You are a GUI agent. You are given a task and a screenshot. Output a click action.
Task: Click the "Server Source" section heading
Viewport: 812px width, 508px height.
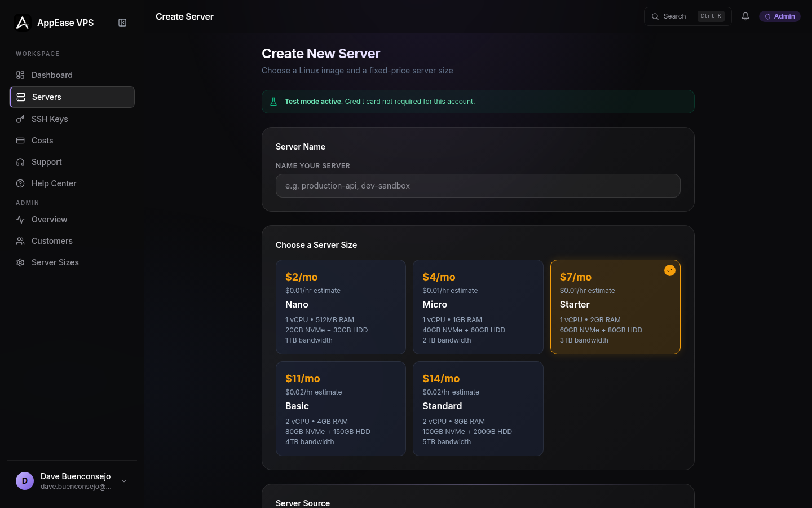tap(303, 503)
